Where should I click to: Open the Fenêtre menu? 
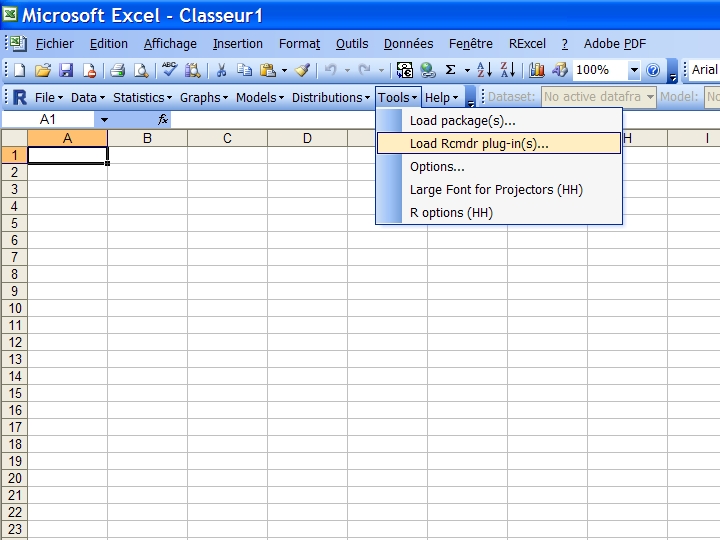471,44
